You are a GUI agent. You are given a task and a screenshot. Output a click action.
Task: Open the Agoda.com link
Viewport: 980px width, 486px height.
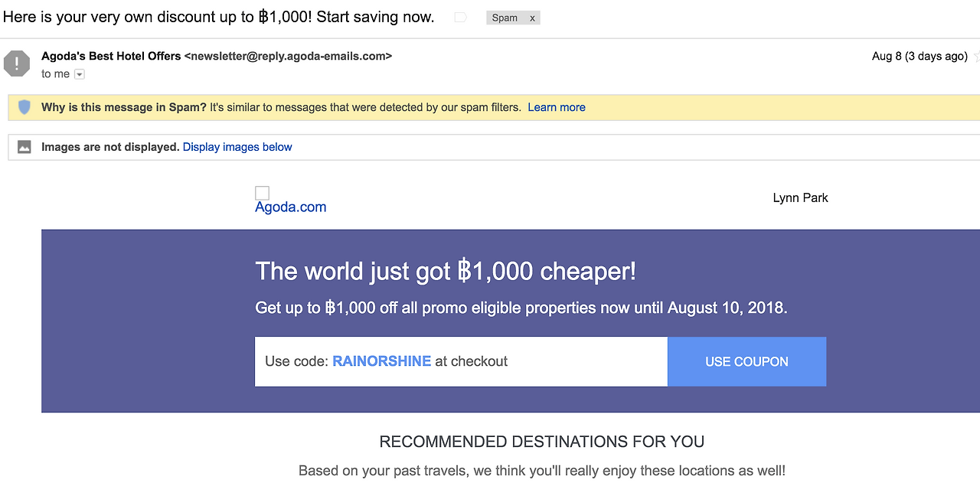click(x=291, y=207)
